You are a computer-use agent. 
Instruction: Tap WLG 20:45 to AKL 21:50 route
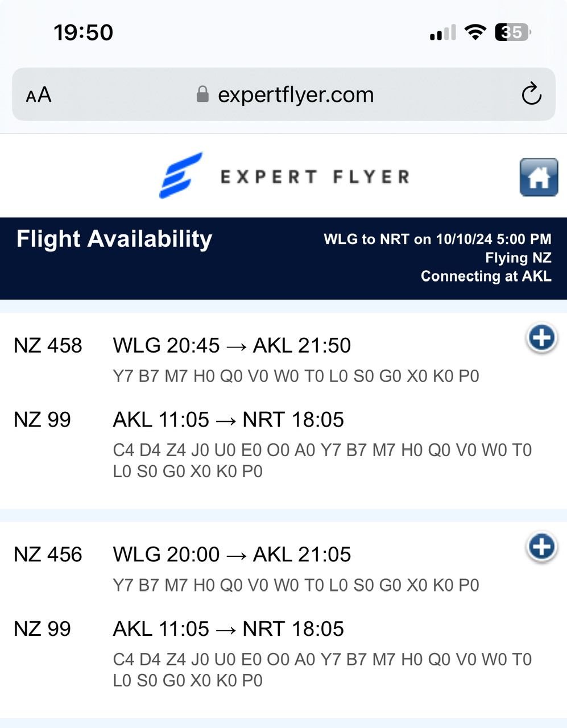click(231, 345)
